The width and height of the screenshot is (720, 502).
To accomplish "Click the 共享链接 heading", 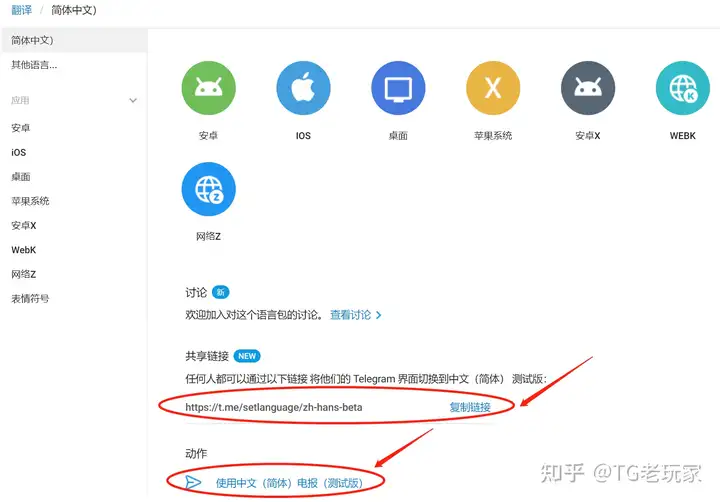I will pyautogui.click(x=207, y=356).
